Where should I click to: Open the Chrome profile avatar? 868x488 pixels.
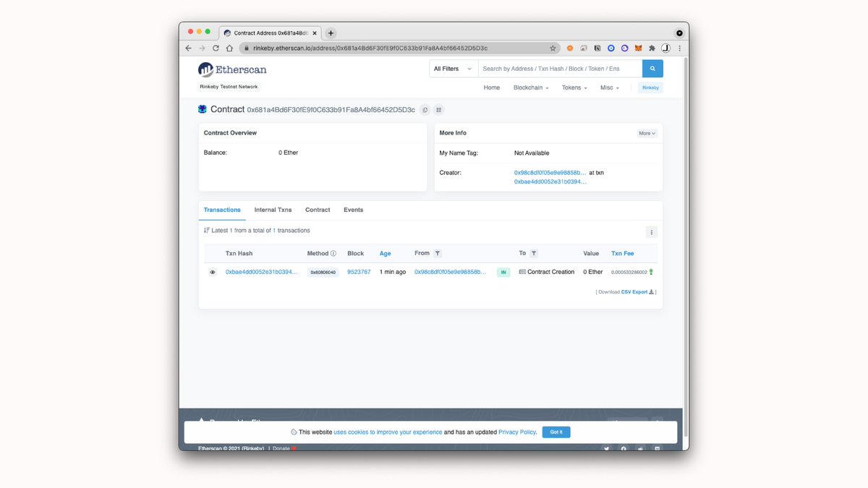tap(665, 48)
